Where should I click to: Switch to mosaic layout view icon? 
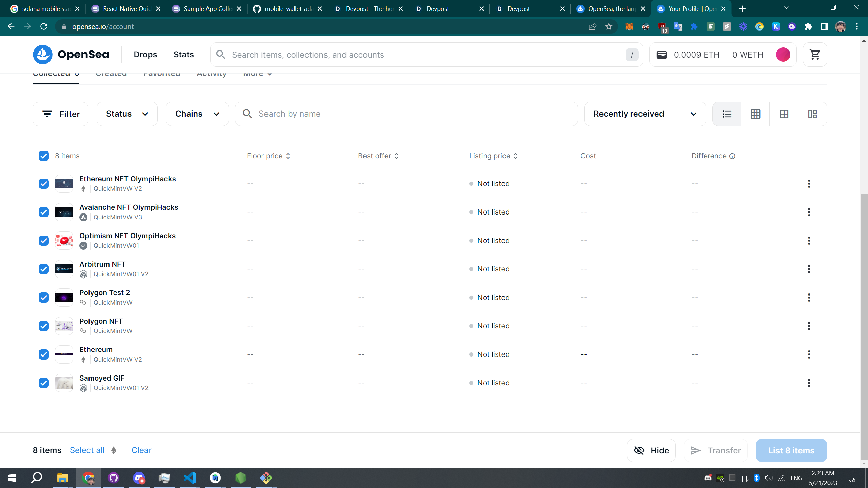tap(812, 114)
